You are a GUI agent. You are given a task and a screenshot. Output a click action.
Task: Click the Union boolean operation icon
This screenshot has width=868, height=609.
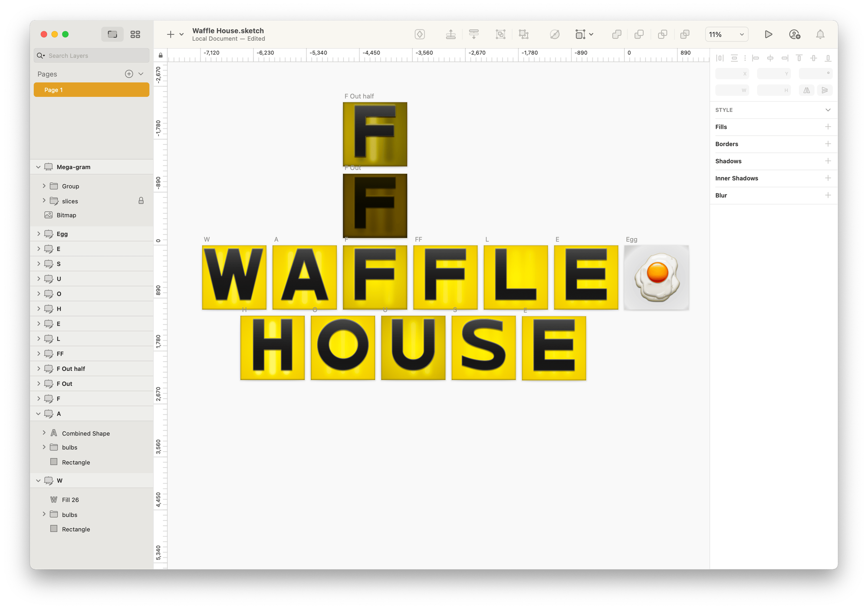click(617, 34)
